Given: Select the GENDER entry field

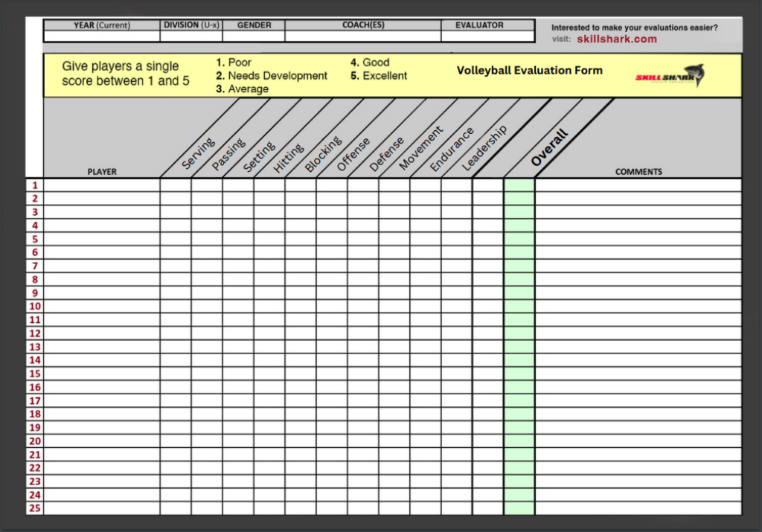Looking at the screenshot, I should coord(254,36).
